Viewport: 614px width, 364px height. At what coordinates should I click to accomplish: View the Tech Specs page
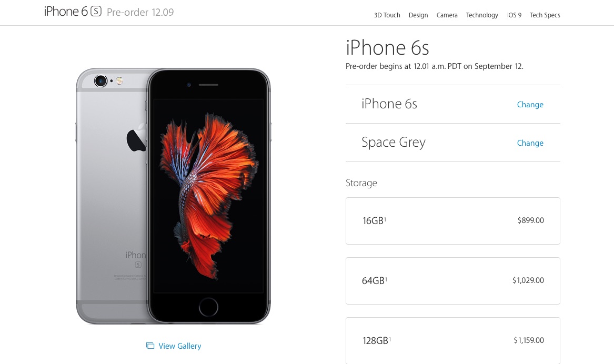coord(545,15)
